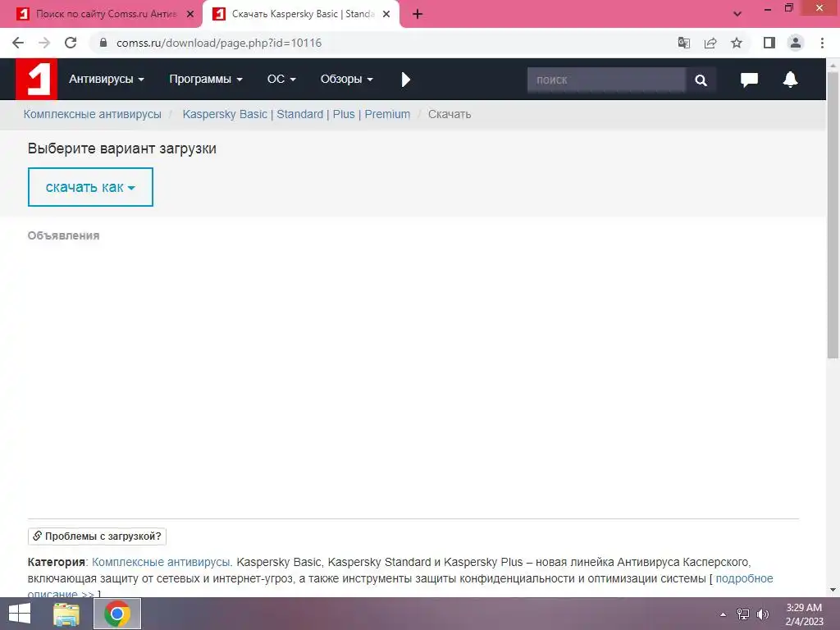The height and width of the screenshot is (630, 840).
Task: View site info lock icon
Action: coord(103,43)
